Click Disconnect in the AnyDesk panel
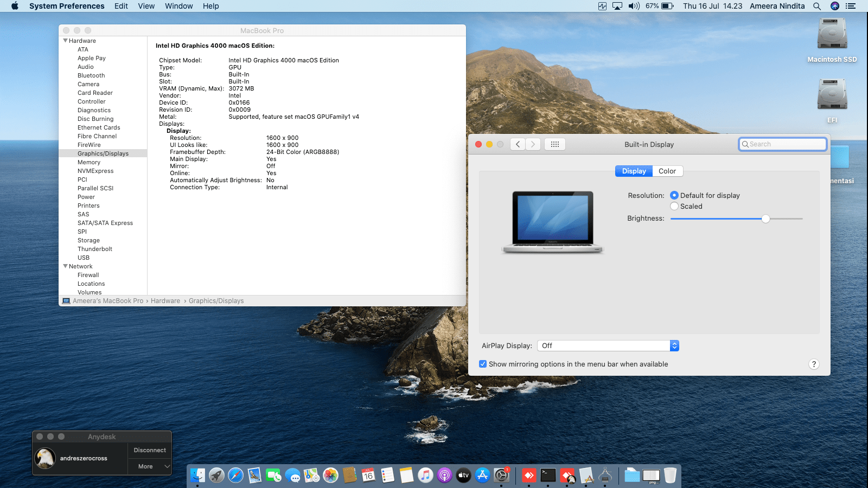This screenshot has height=488, width=868. 150,450
